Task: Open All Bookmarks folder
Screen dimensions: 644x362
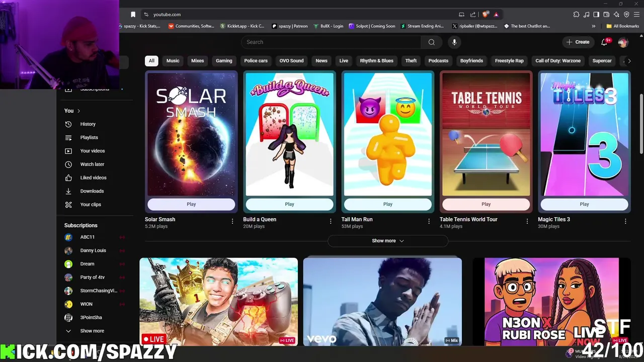Action: tap(622, 26)
